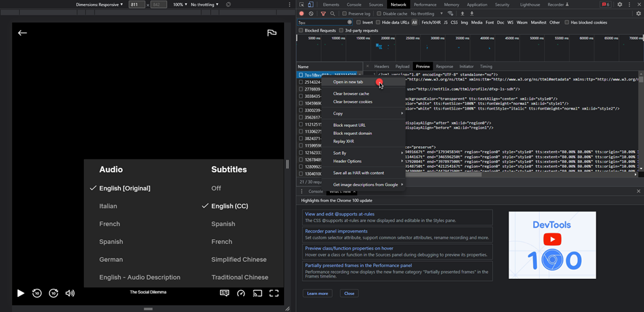Enter fullscreen with the fullscreen icon
The image size is (644, 312).
tap(274, 293)
